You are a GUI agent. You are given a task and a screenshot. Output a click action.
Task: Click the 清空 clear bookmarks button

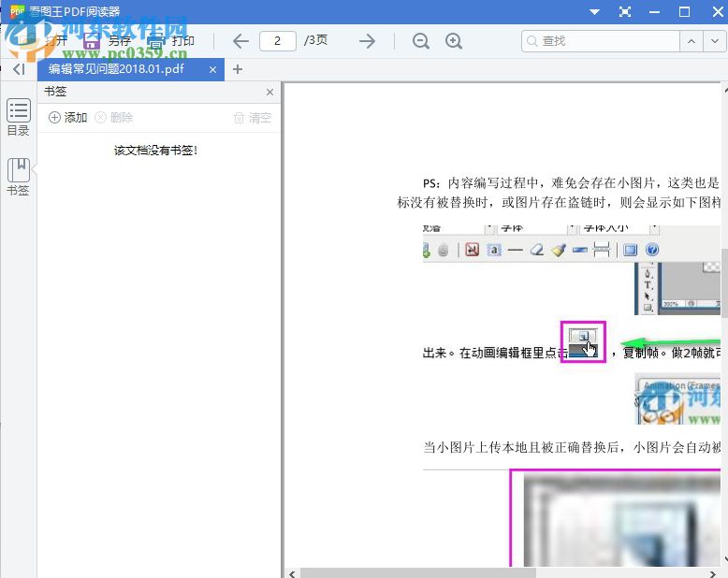252,118
